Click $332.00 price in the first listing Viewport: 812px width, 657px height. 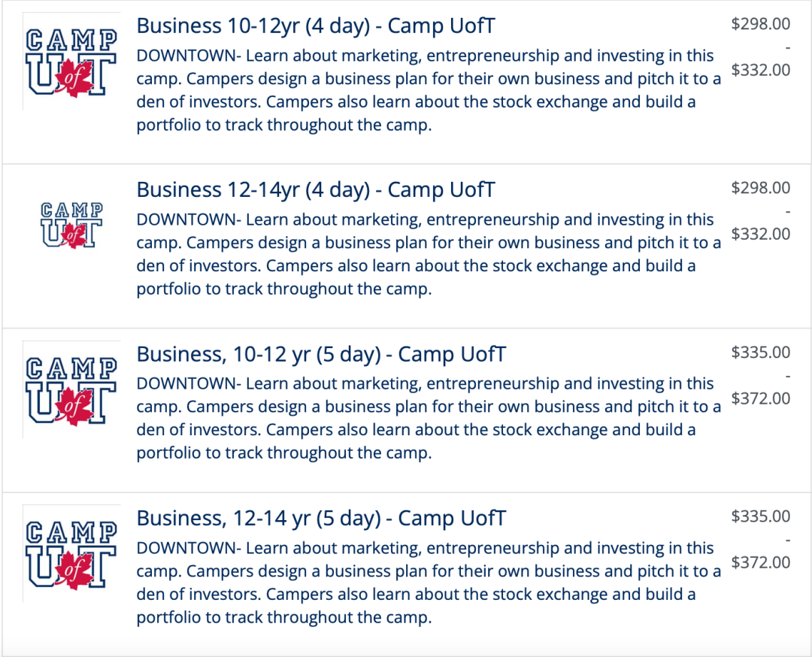[761, 70]
